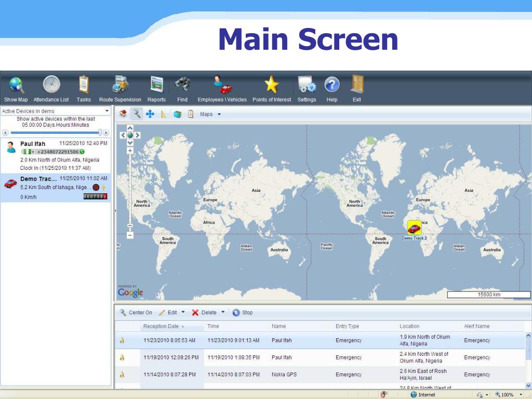Screen dimensions: 532x399
Task: Open the Help question mark icon
Action: (332, 85)
